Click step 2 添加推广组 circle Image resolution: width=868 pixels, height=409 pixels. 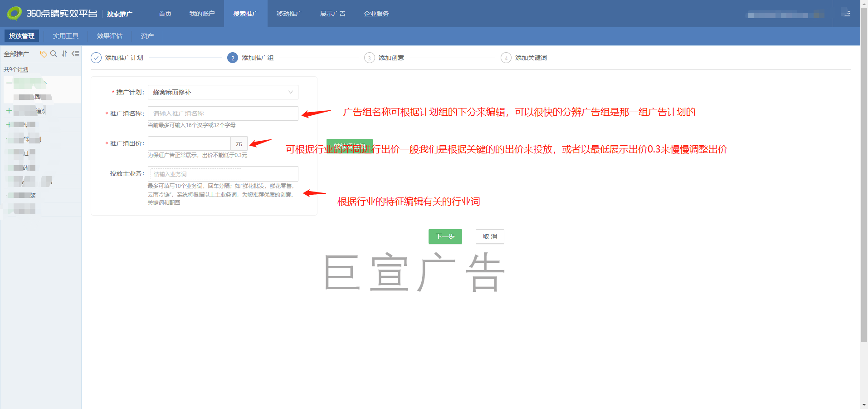[x=233, y=58]
